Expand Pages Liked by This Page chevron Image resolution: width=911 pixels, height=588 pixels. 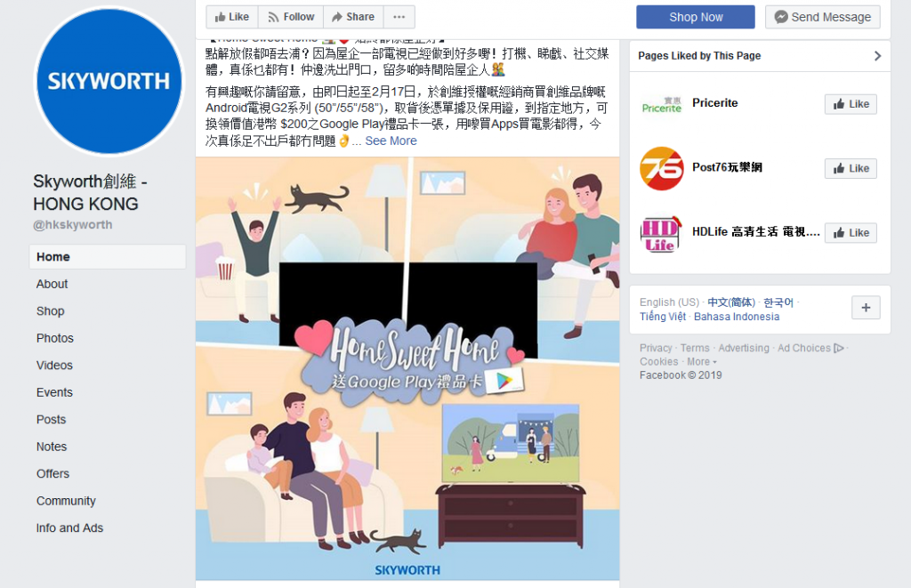click(877, 56)
